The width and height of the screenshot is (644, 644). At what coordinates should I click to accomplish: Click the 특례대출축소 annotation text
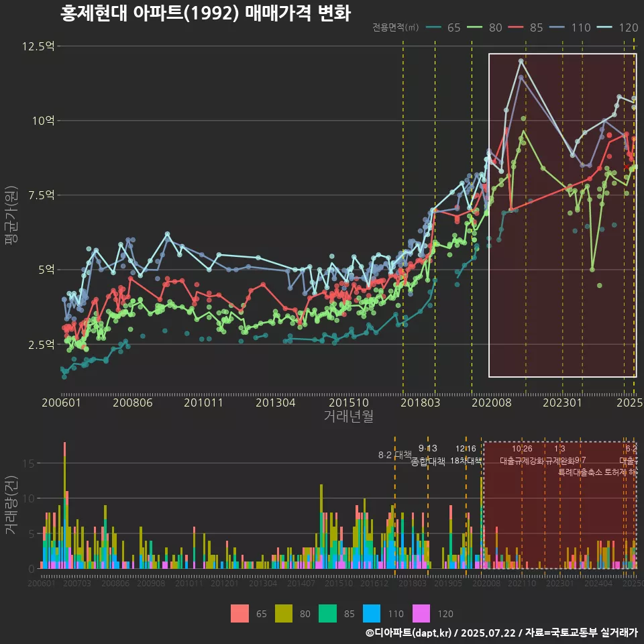(x=580, y=472)
